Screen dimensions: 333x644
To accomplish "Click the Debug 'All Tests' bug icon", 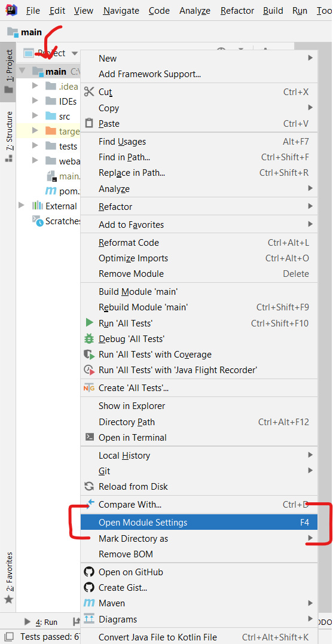I will click(x=88, y=338).
